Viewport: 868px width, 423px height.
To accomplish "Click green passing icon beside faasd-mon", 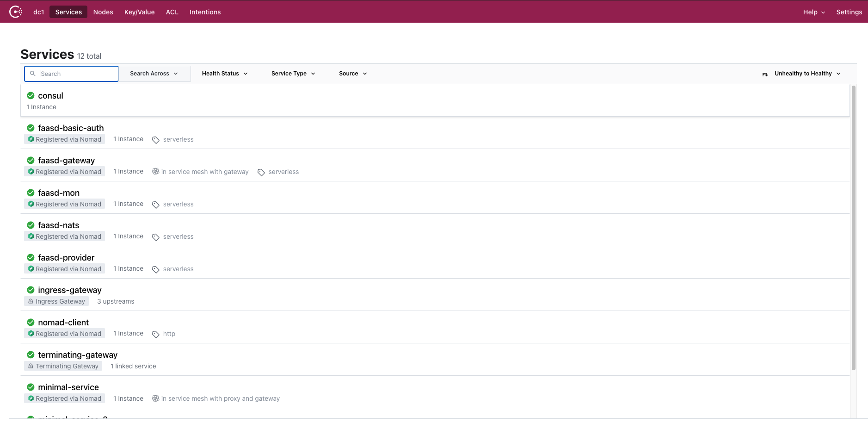I will [x=31, y=193].
